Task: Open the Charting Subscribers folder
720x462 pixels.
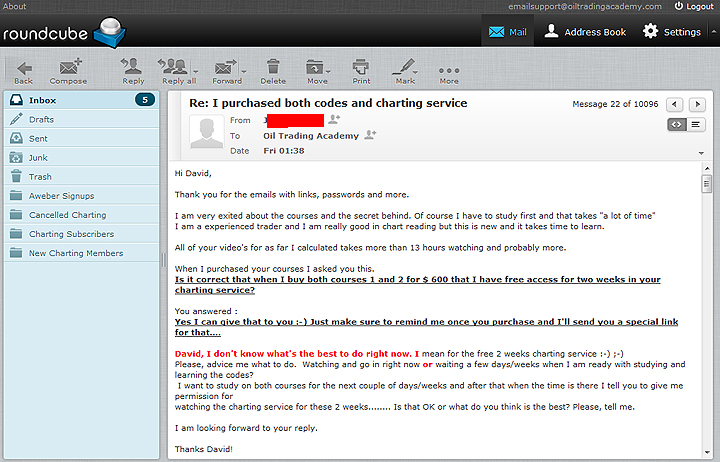Action: pyautogui.click(x=82, y=234)
